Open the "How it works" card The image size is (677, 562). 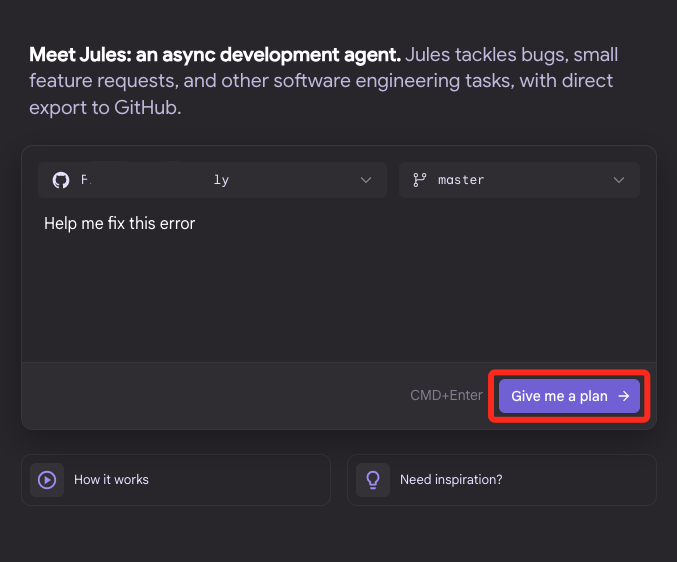176,480
